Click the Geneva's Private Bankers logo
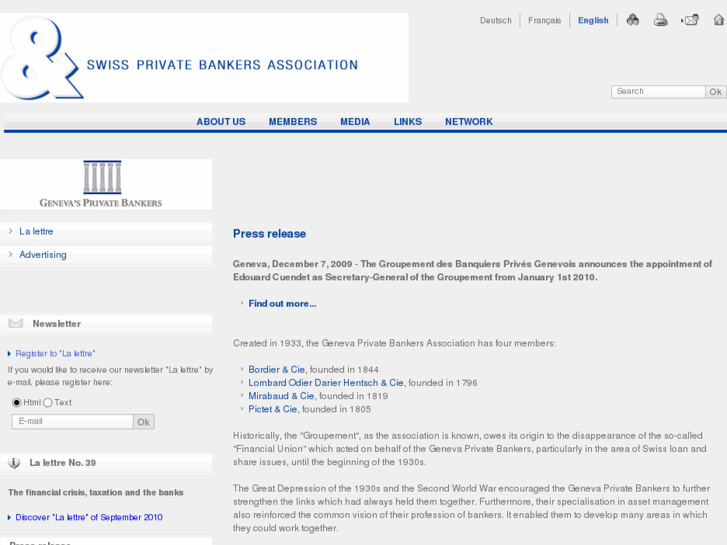This screenshot has width=727, height=545. point(101,184)
